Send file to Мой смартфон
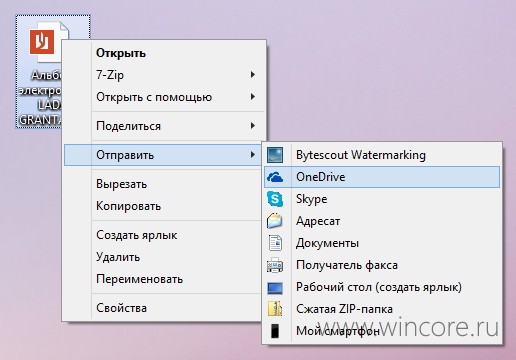The width and height of the screenshot is (516, 360). click(x=382, y=331)
